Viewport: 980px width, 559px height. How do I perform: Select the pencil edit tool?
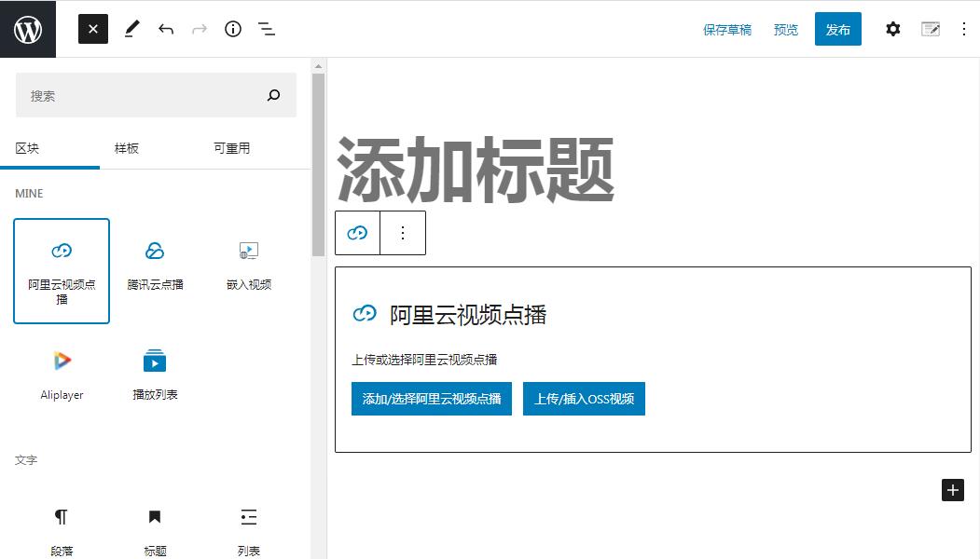[131, 29]
